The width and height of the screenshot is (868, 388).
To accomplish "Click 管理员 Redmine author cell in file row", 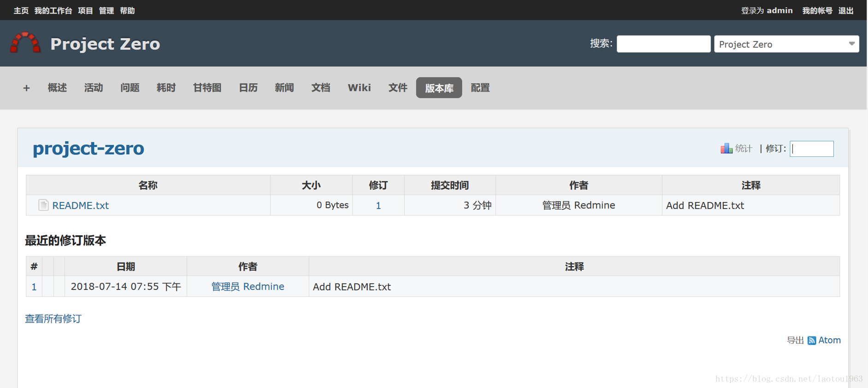I will [x=579, y=205].
